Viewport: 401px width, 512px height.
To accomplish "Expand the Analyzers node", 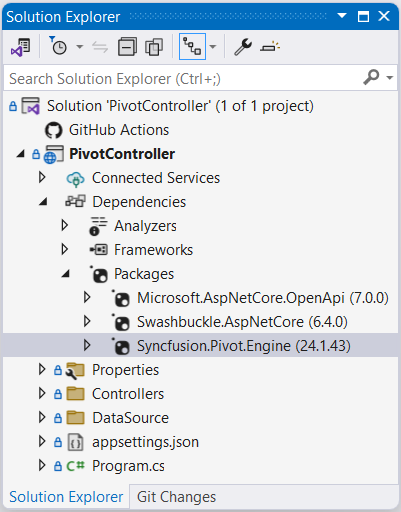I will [65, 225].
